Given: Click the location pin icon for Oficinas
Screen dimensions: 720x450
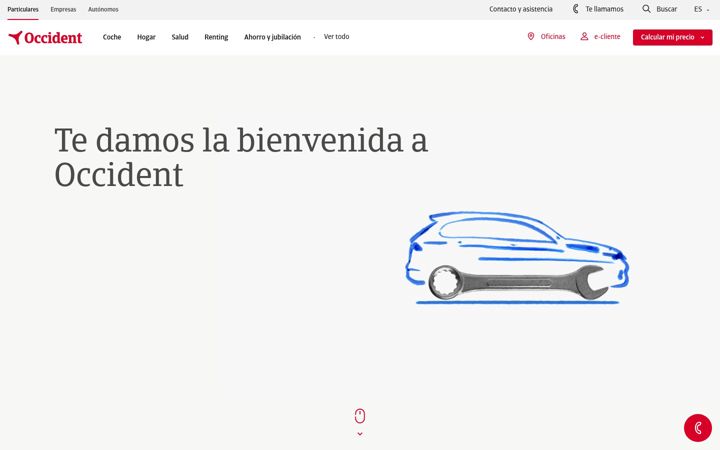Looking at the screenshot, I should click(531, 36).
